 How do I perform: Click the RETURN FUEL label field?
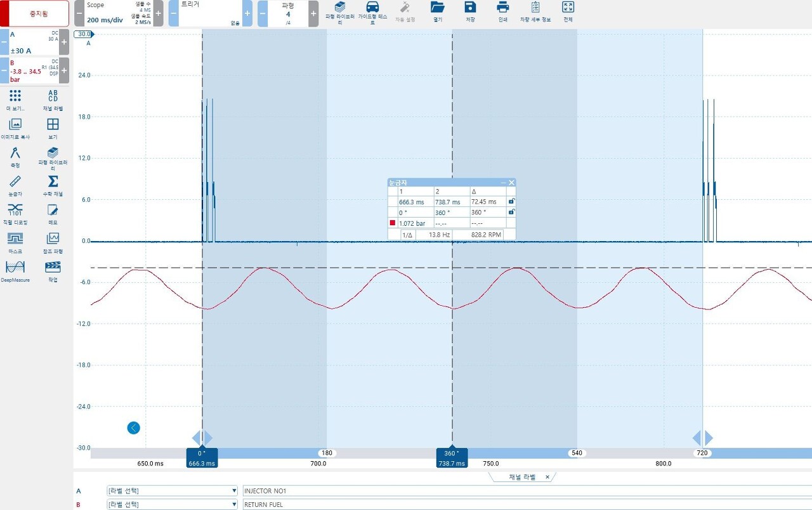coord(527,504)
